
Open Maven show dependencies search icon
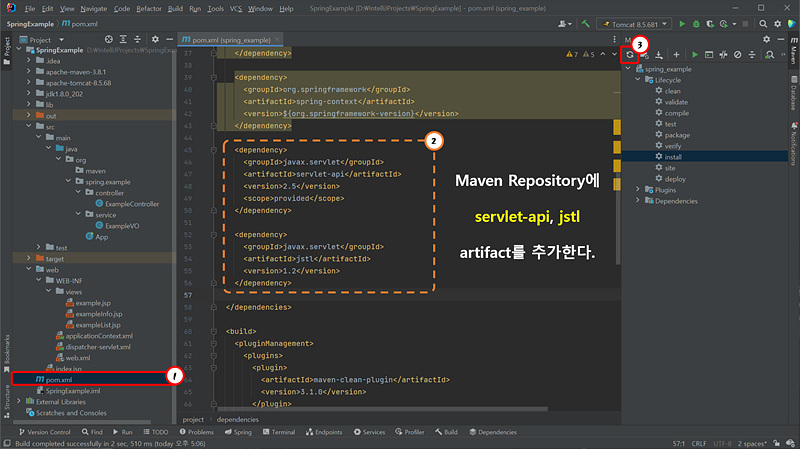(769, 55)
